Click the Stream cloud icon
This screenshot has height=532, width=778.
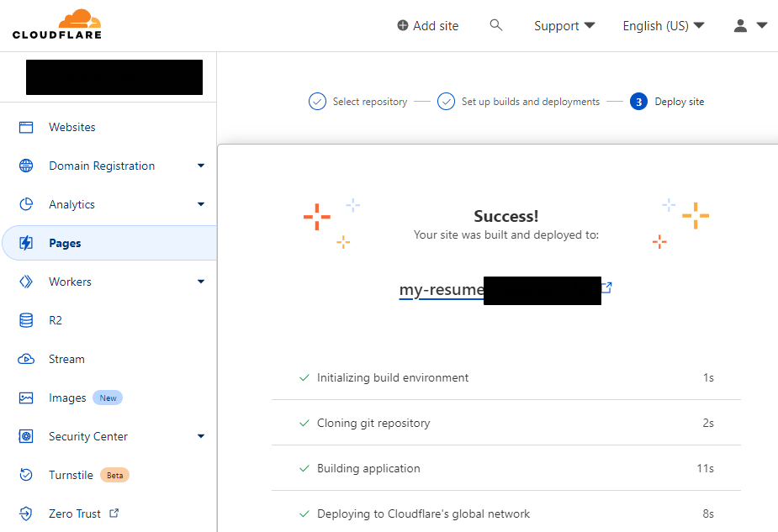(26, 359)
